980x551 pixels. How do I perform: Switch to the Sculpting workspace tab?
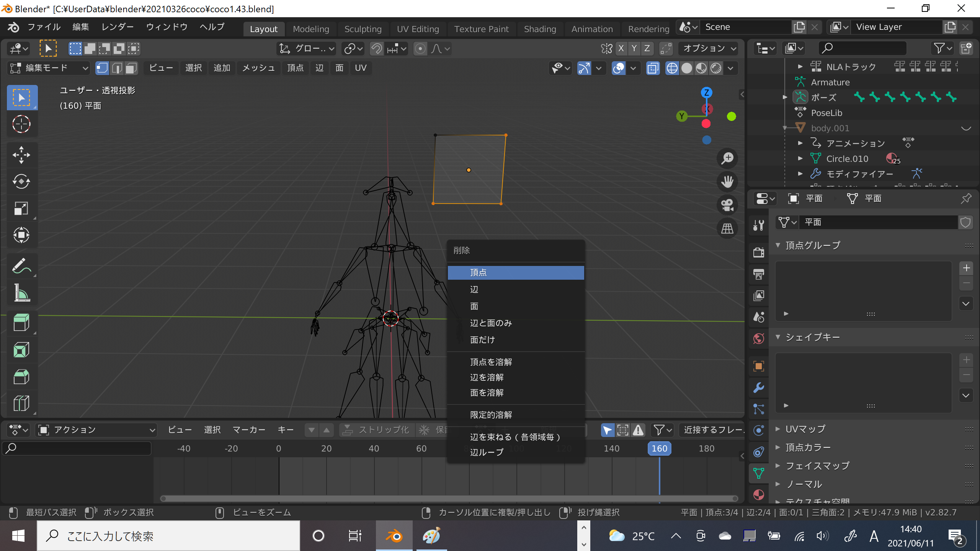pyautogui.click(x=363, y=29)
